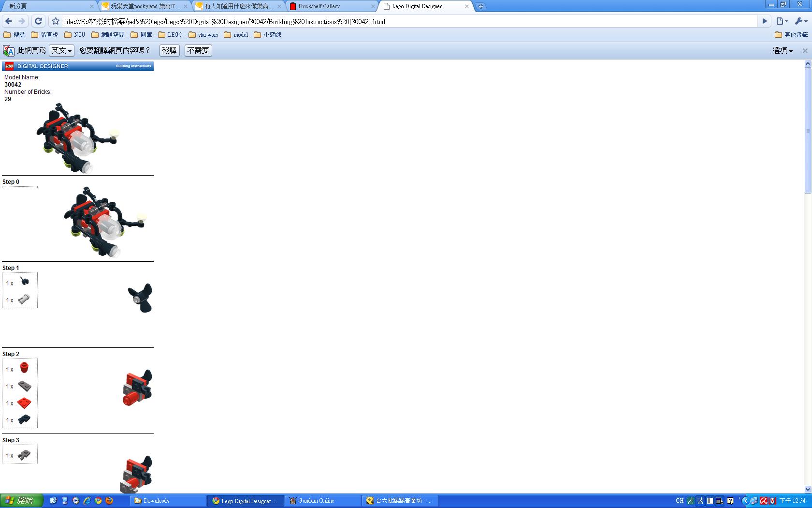Click the model overview image
The height and width of the screenshot is (508, 812).
pos(77,138)
